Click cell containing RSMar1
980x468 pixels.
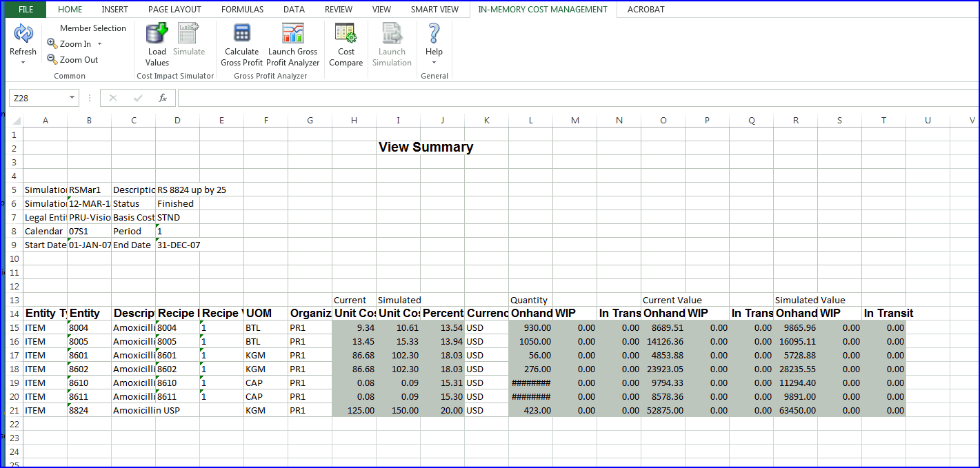point(89,190)
